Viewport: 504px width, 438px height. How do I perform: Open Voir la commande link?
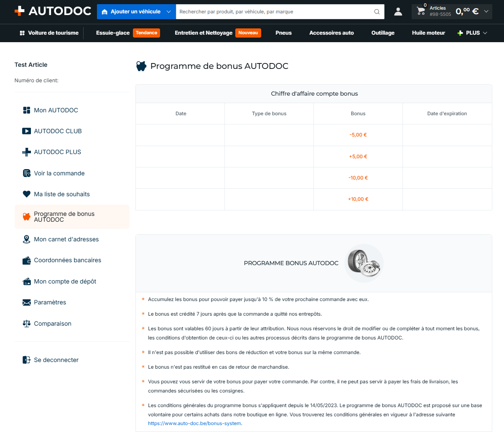[59, 173]
